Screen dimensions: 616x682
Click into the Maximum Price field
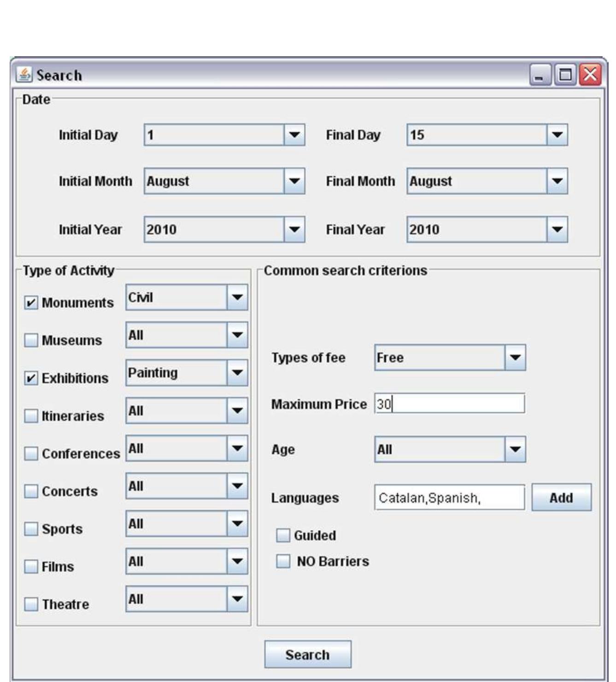click(449, 404)
